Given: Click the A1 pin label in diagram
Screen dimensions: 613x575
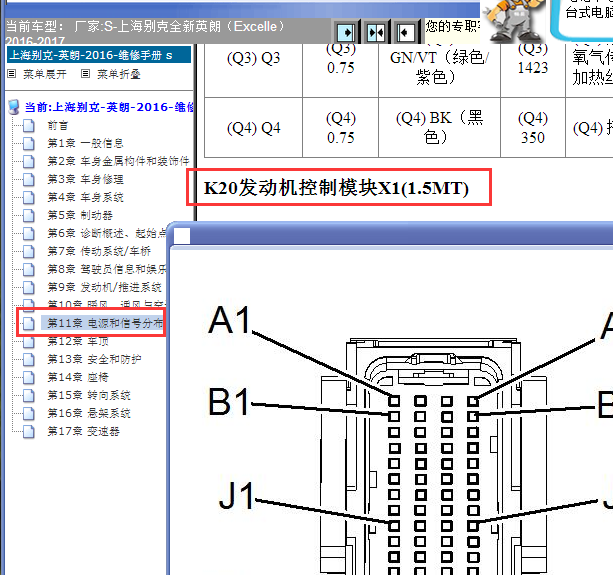Looking at the screenshot, I should point(229,321).
